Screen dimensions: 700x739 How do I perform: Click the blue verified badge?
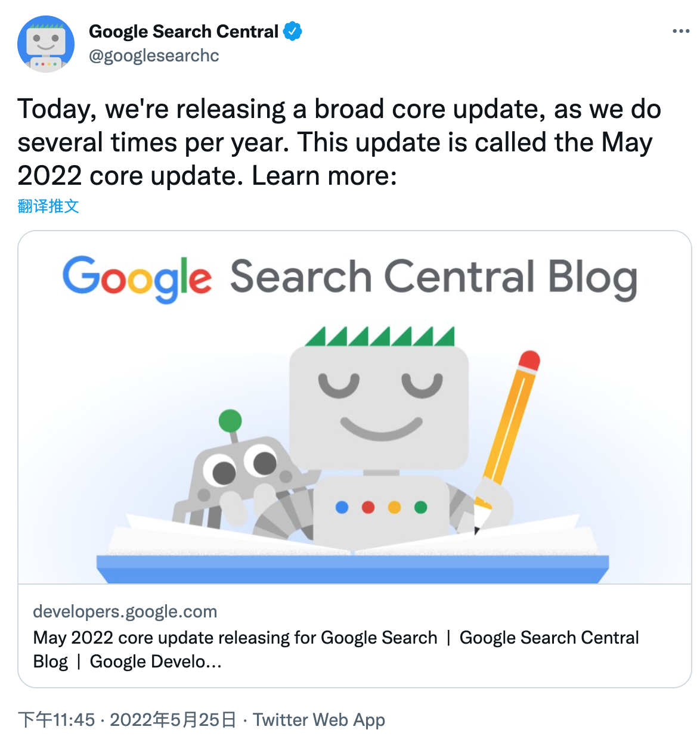click(x=292, y=31)
